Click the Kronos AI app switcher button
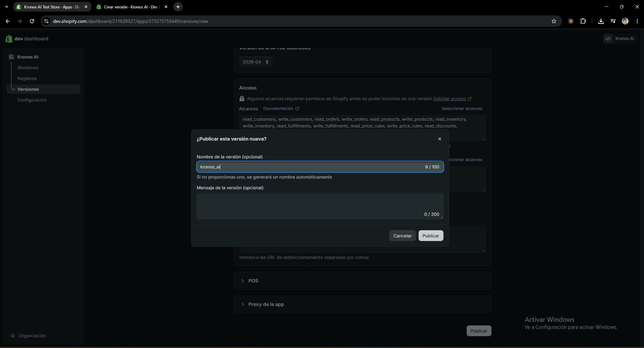This screenshot has height=348, width=644. coord(620,39)
